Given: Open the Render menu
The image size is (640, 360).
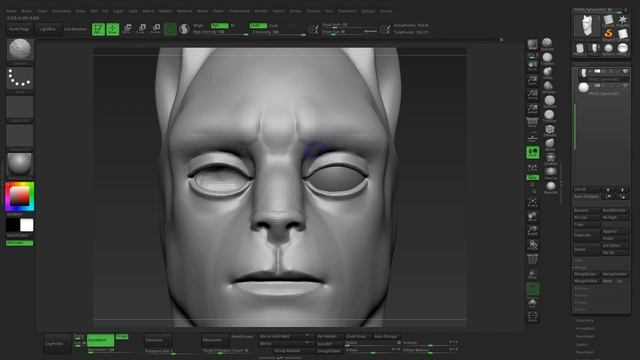Looking at the screenshot, I should coord(261,11).
